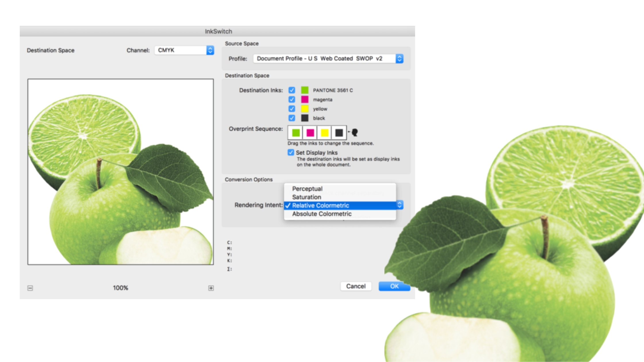The image size is (644, 362).
Task: Click the PANTONE 3561 C color swatch
Action: [305, 90]
